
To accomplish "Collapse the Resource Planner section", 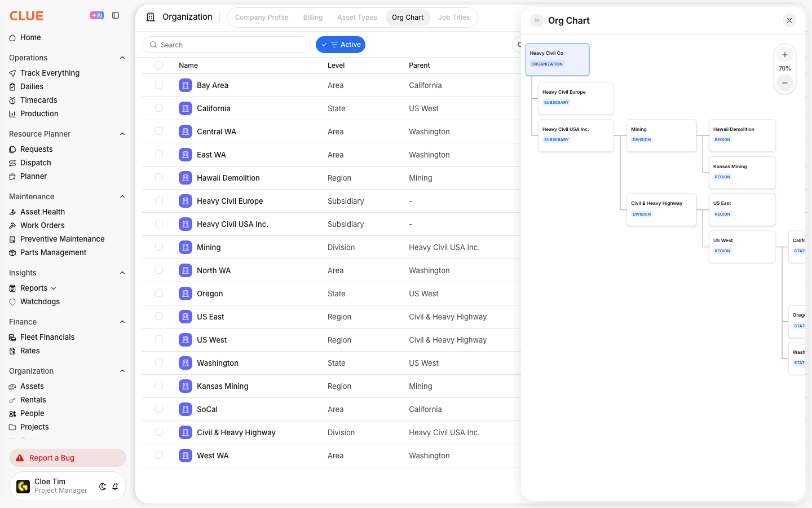I will [x=122, y=134].
